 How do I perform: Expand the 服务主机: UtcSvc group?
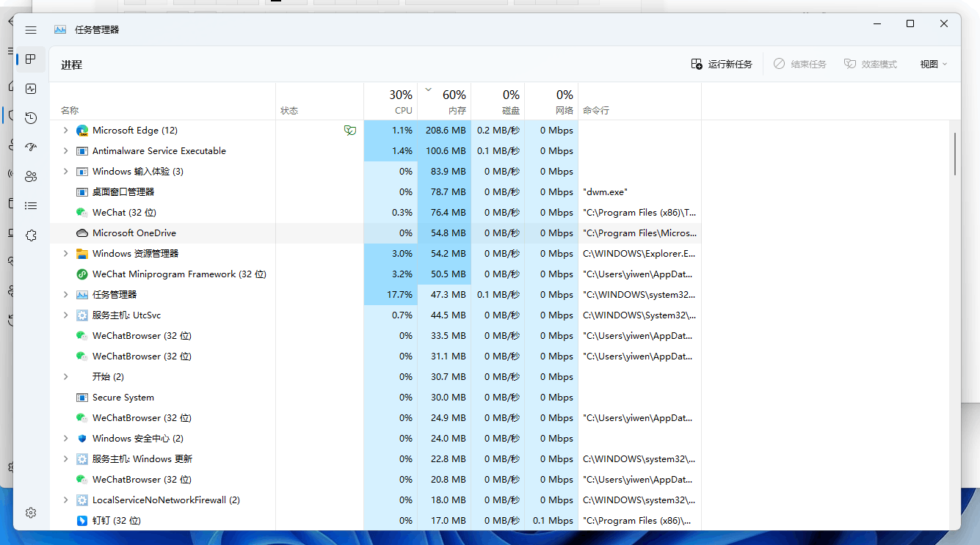click(x=65, y=315)
